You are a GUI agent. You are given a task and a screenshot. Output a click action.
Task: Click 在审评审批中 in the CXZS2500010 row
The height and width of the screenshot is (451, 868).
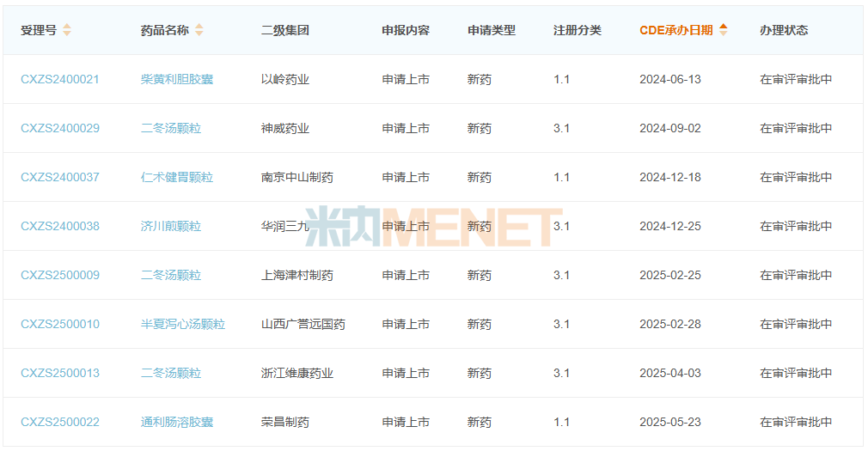pyautogui.click(x=796, y=324)
